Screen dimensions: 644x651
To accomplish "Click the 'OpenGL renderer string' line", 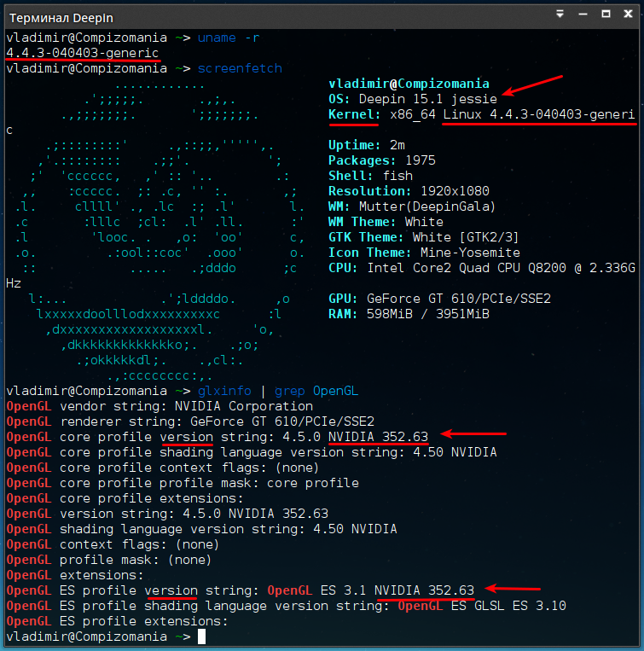I will click(190, 421).
